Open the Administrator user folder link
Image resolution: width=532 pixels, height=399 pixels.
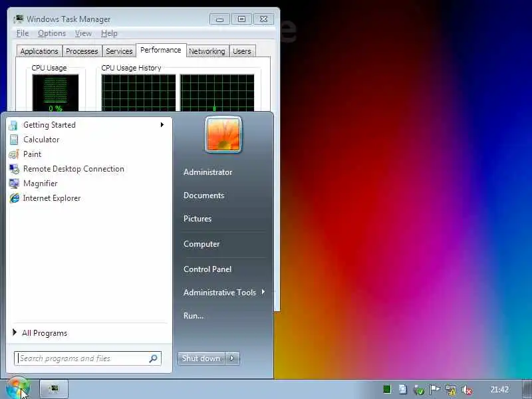[x=207, y=172]
